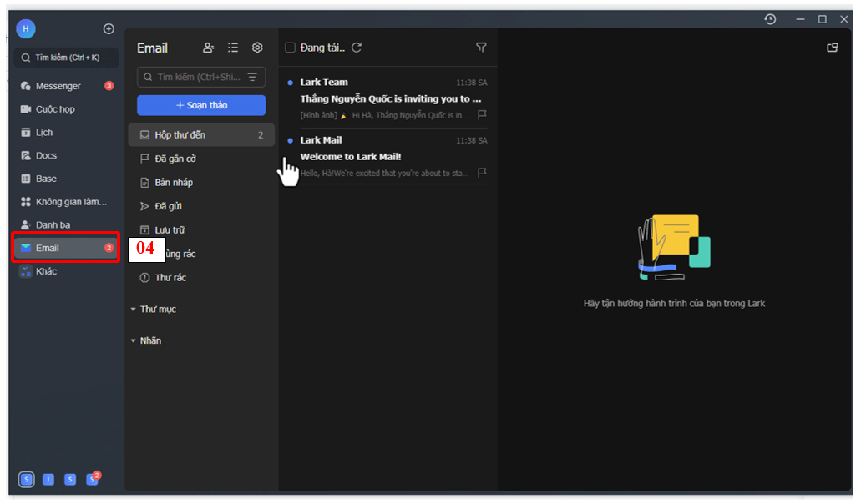Switch to account icon with badge 2
The image size is (861, 504).
pos(92,479)
